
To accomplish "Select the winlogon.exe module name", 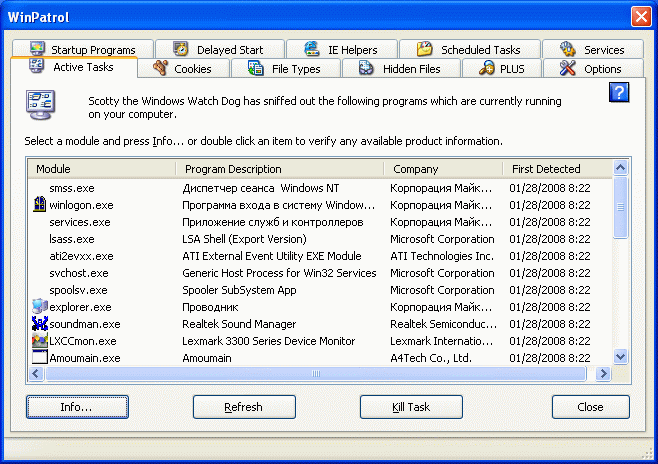I will tap(81, 205).
